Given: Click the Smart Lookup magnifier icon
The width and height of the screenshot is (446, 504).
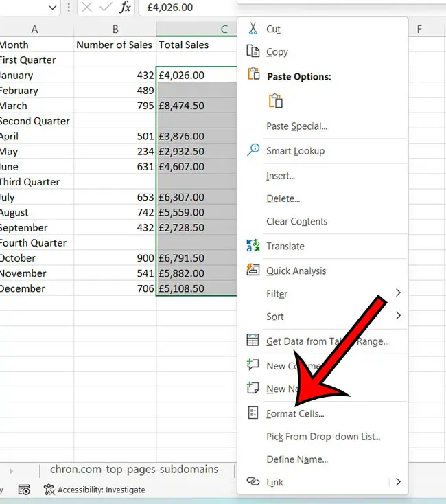Looking at the screenshot, I should 253,150.
